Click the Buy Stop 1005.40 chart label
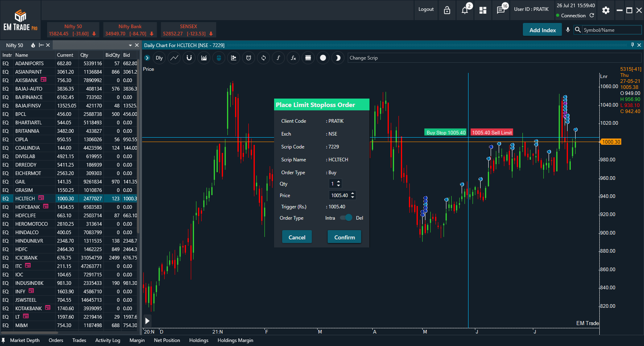The height and width of the screenshot is (346, 644). (x=446, y=132)
